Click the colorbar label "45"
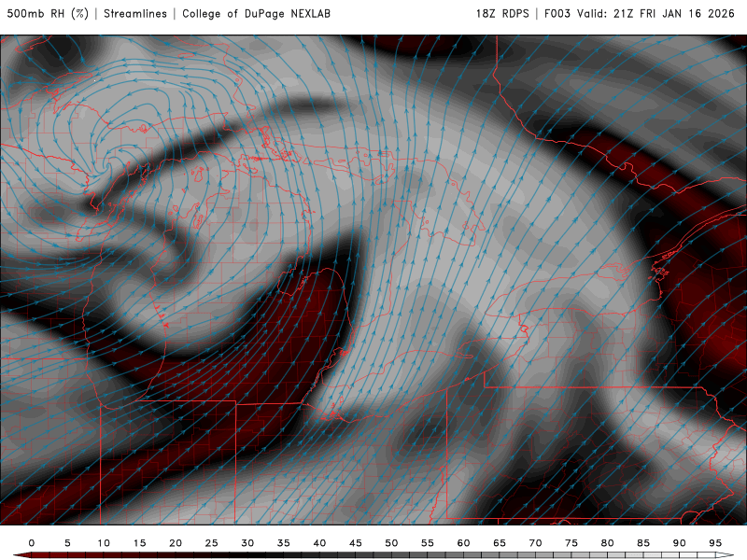The width and height of the screenshot is (747, 560). pyautogui.click(x=356, y=543)
